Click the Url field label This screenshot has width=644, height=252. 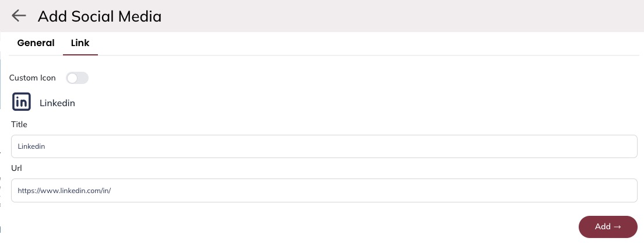coord(16,168)
